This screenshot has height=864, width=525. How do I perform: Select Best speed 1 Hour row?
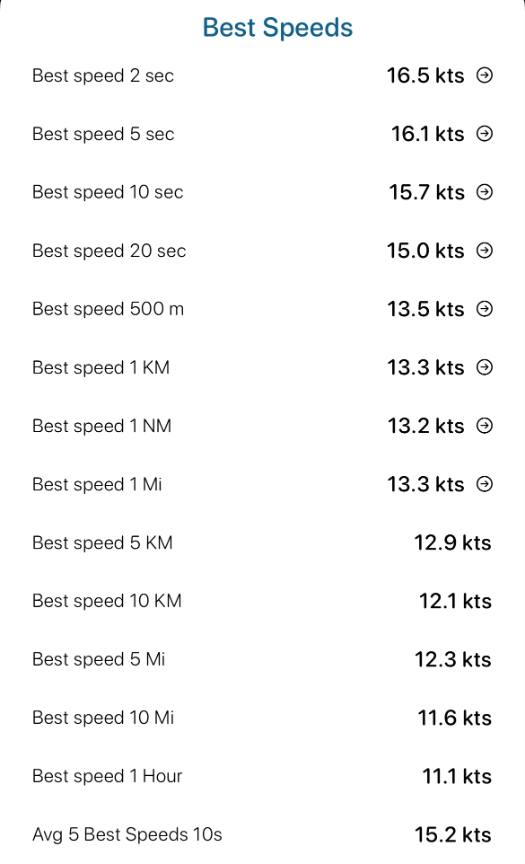[x=262, y=776]
